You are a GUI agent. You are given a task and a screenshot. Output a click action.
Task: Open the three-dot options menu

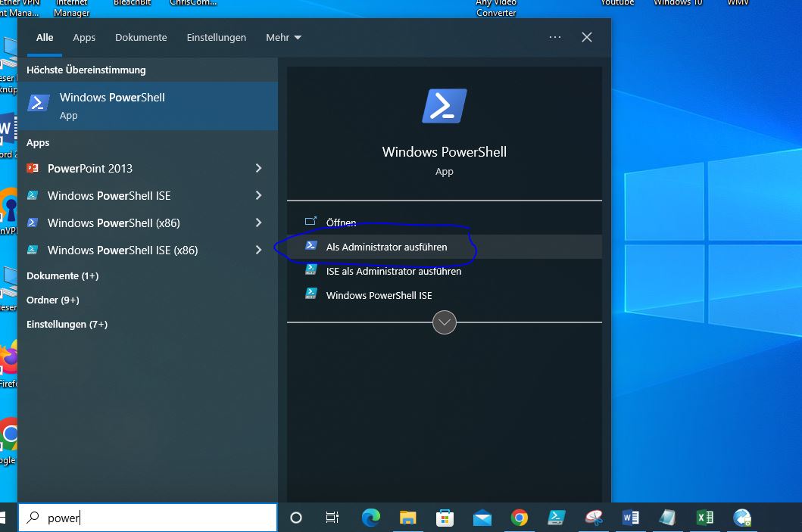pos(555,37)
